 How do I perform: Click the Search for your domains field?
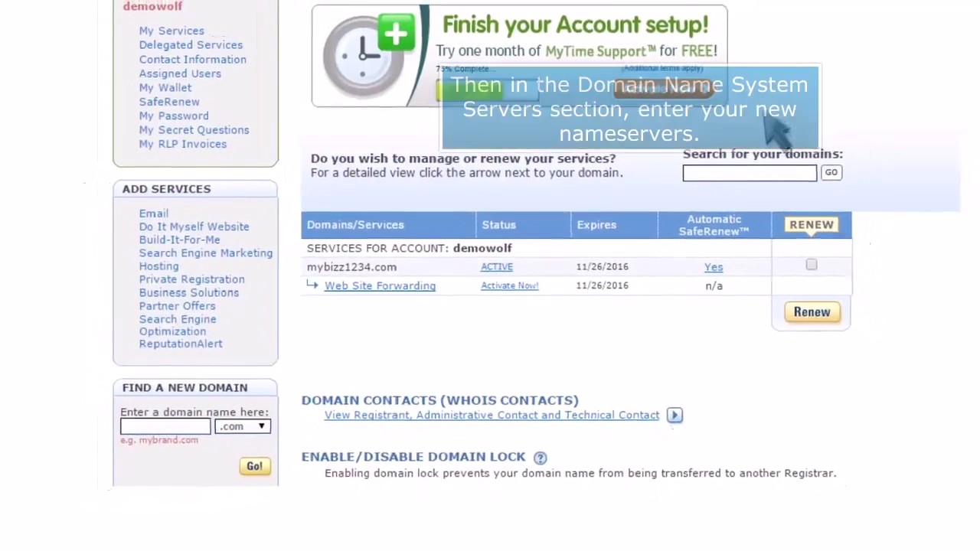pos(750,173)
